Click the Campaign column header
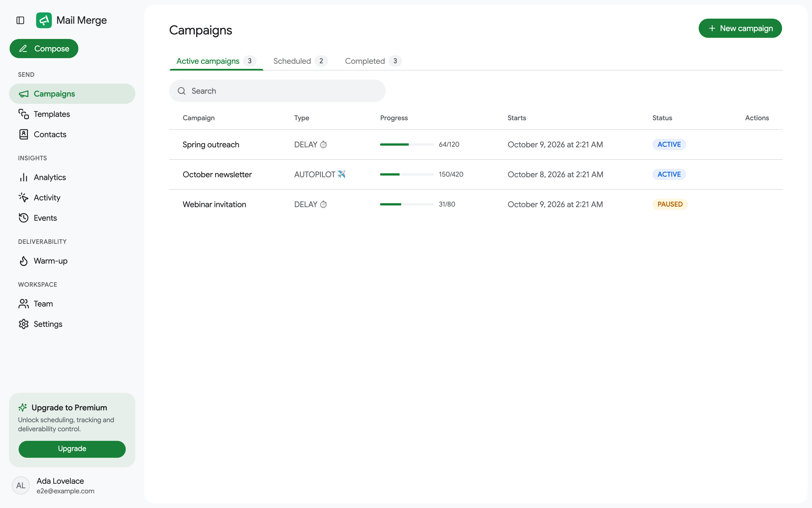 tap(199, 118)
